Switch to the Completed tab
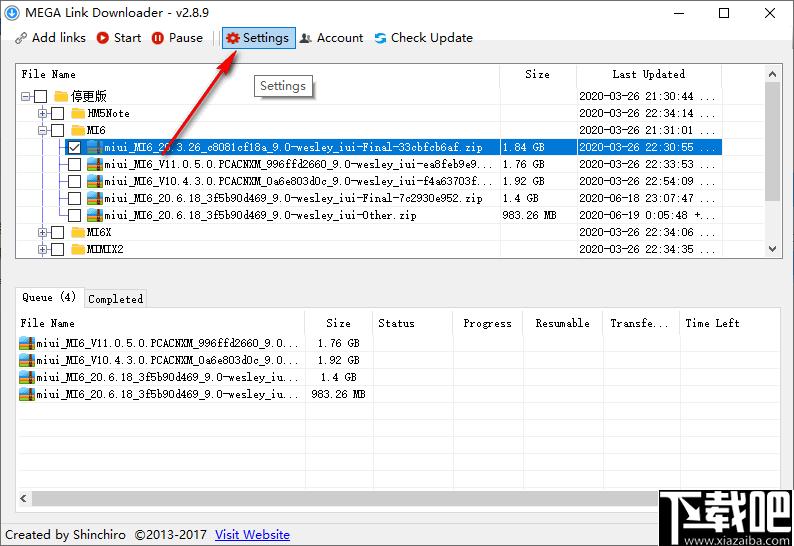The height and width of the screenshot is (546, 794). (115, 299)
